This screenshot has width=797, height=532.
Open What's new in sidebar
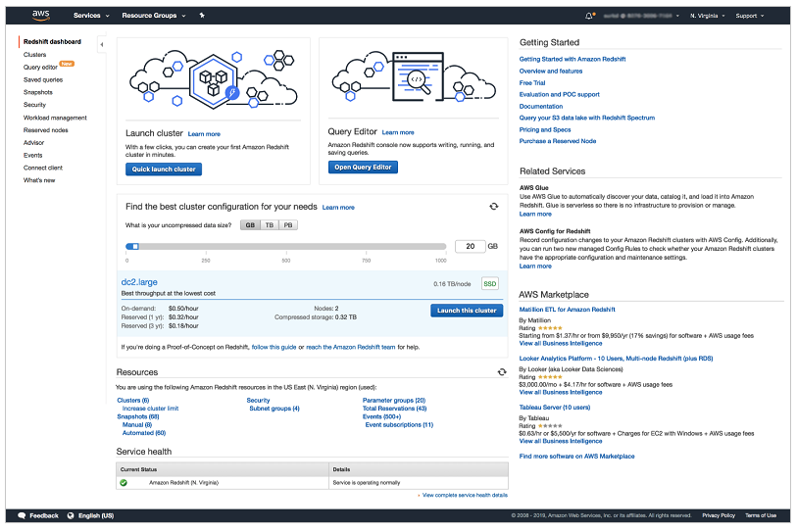[39, 180]
